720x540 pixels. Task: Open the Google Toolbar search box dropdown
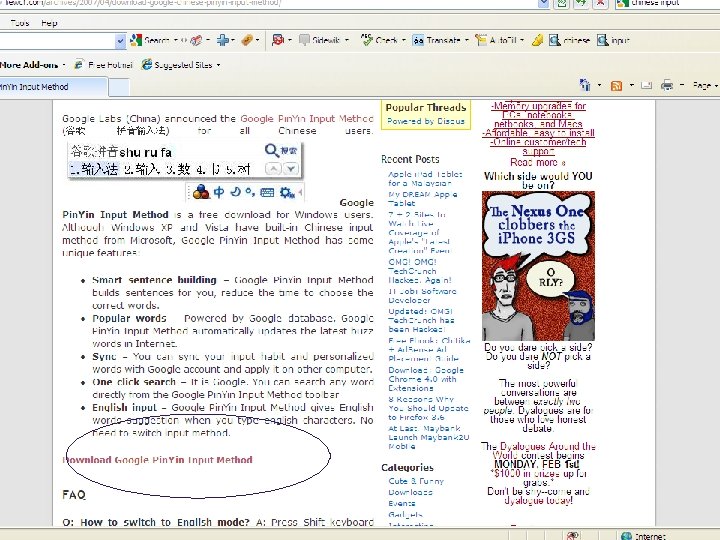tap(120, 41)
